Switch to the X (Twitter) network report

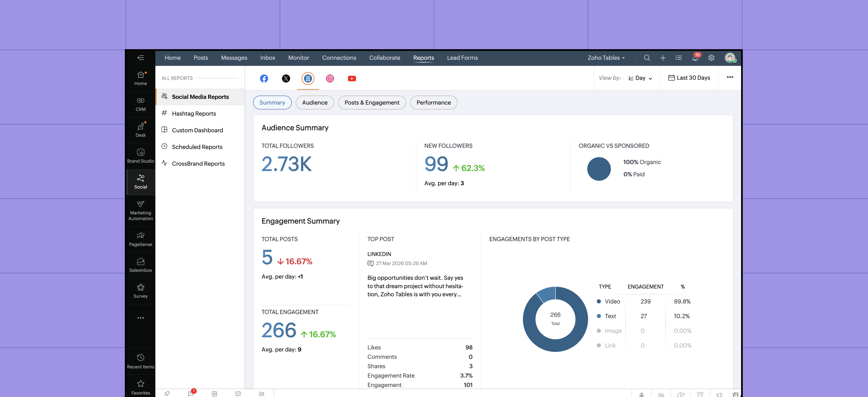(286, 79)
